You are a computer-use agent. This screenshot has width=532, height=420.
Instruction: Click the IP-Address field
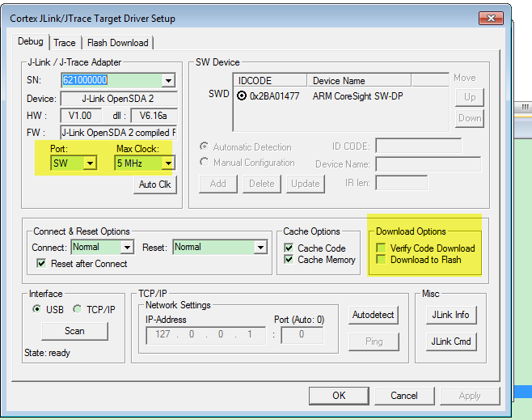pyautogui.click(x=205, y=335)
